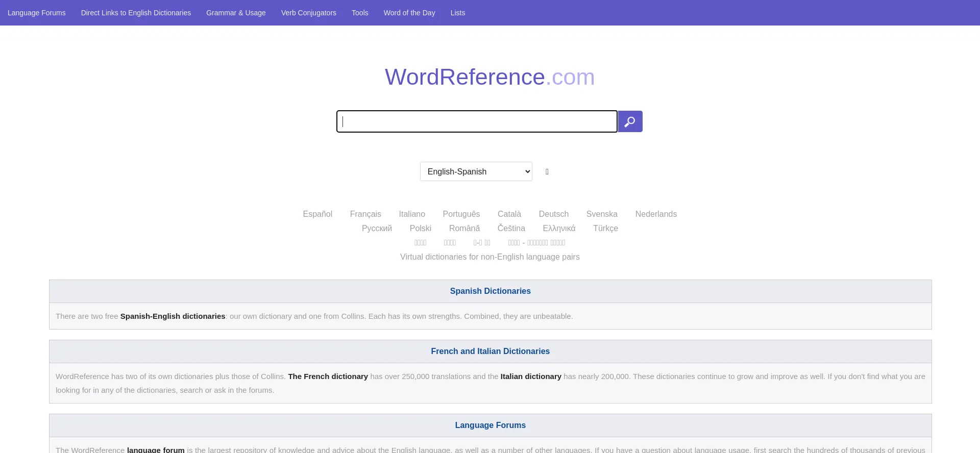The height and width of the screenshot is (453, 980).
Task: Click the WordReference.com logo
Action: coord(490,77)
